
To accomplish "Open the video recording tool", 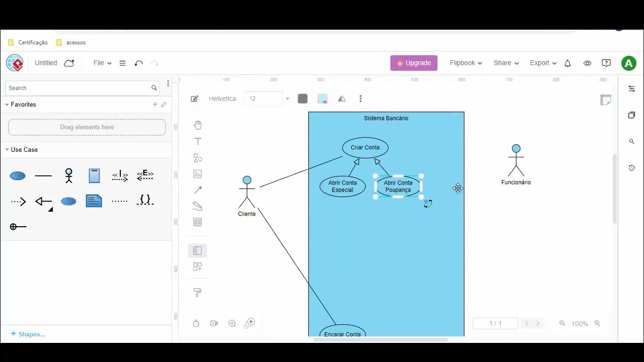I will point(214,323).
